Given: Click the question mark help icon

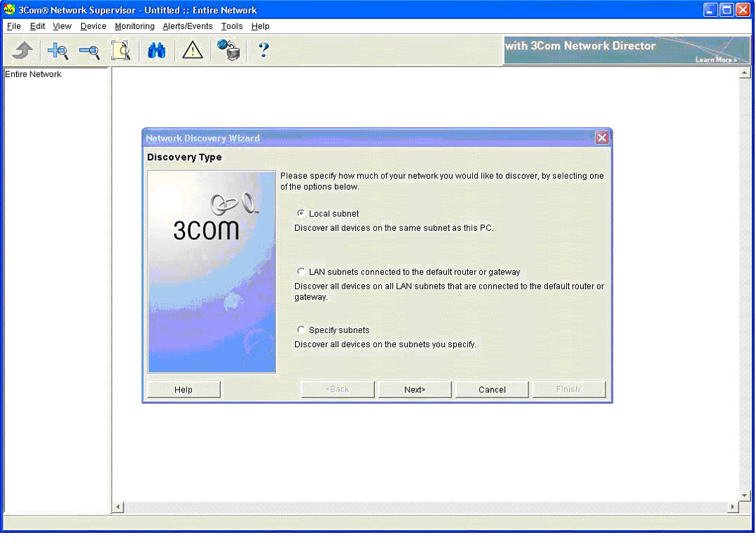Looking at the screenshot, I should click(263, 50).
